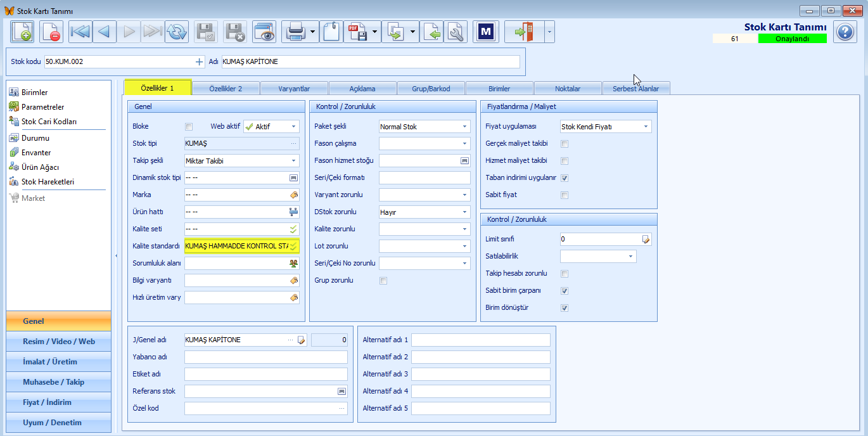Click the wrench search tool icon

pos(456,31)
